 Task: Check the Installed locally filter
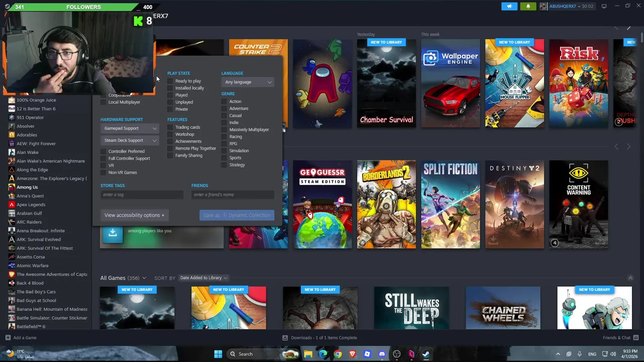point(170,88)
